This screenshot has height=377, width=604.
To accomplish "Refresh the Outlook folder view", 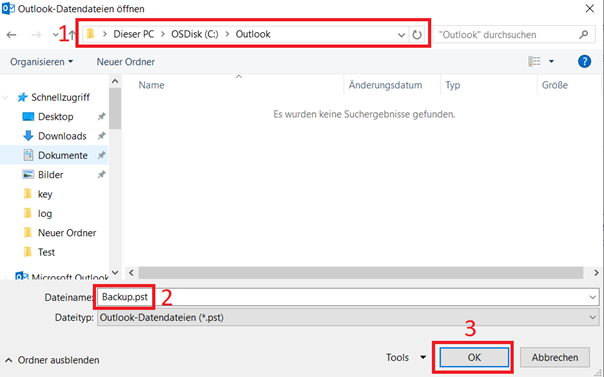I will (x=417, y=35).
